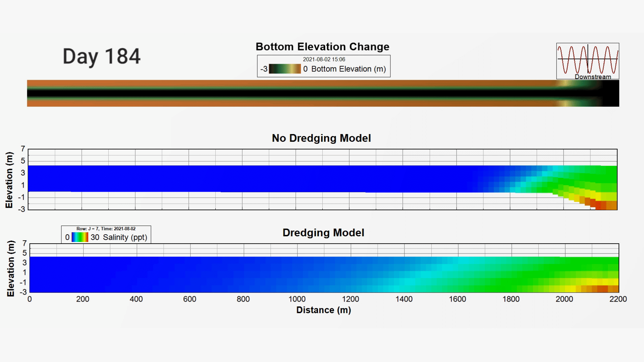Click the bottom elevation plan-view strip
The width and height of the screenshot is (644, 362).
(323, 93)
